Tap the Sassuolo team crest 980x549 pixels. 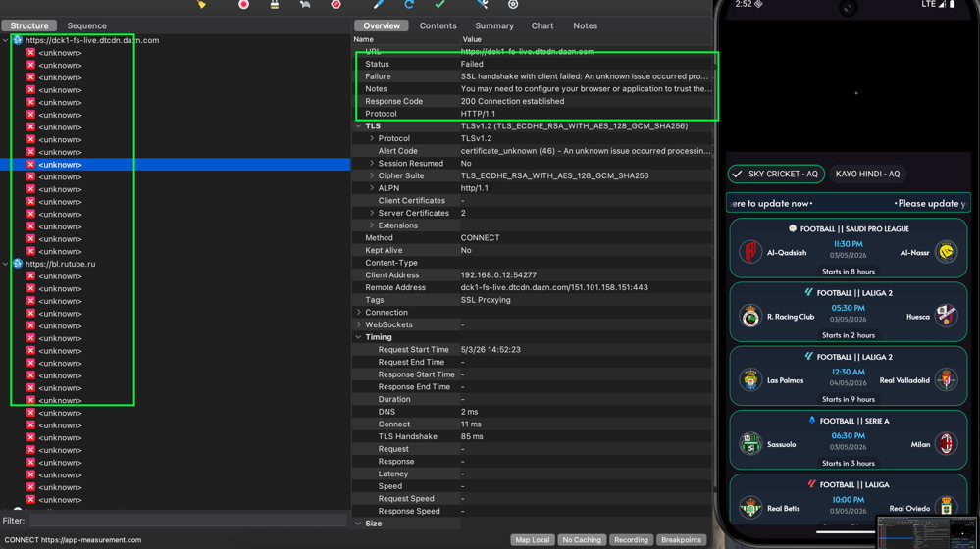click(x=750, y=444)
